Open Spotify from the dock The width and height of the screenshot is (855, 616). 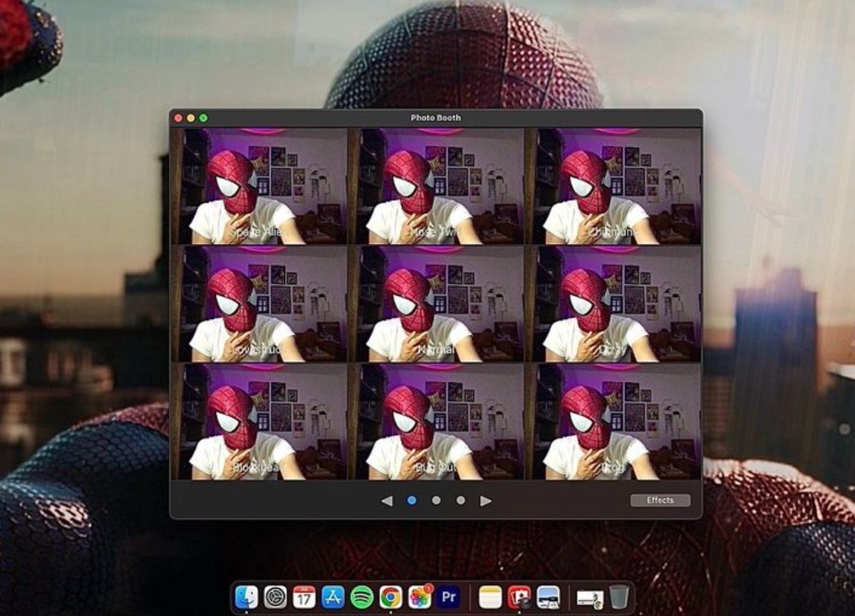click(362, 597)
